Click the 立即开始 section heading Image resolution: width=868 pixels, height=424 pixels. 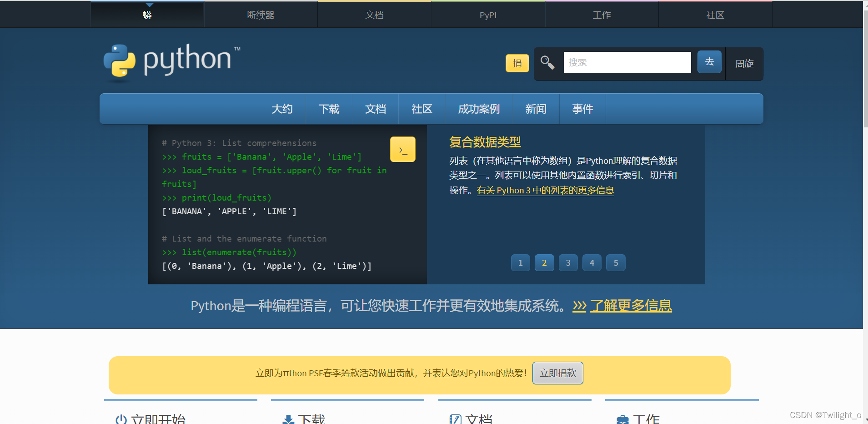(x=158, y=419)
